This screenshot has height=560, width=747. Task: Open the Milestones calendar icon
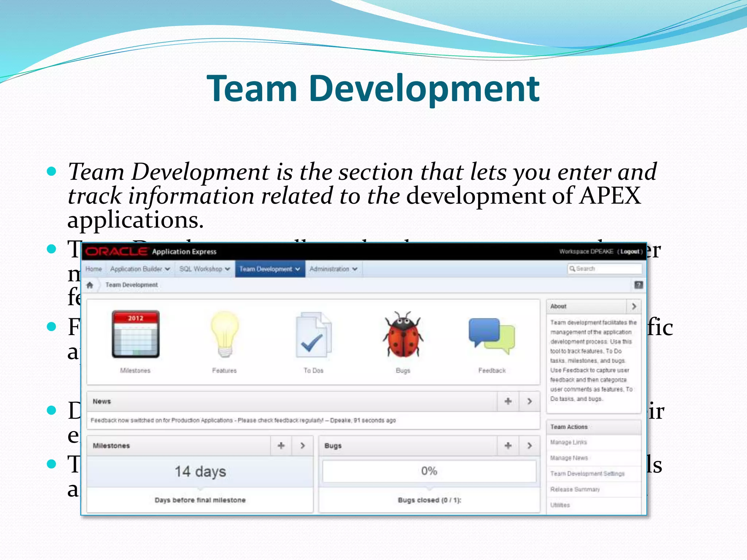coord(135,334)
